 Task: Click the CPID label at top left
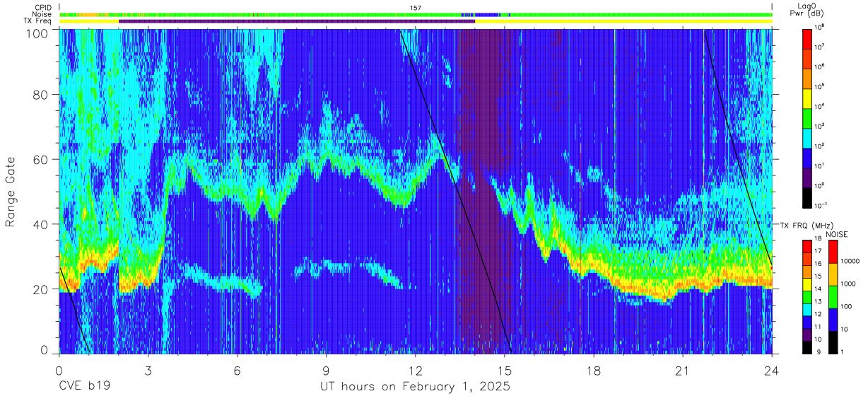pyautogui.click(x=42, y=8)
